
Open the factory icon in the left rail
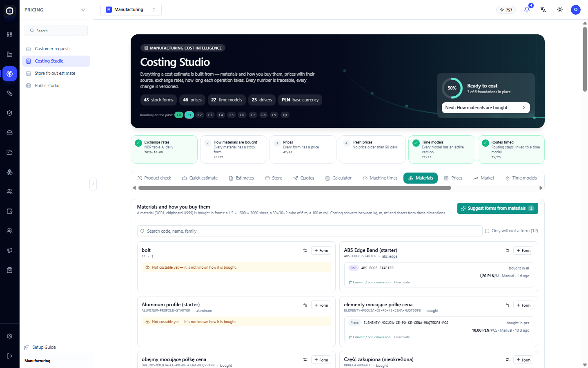coord(10,54)
